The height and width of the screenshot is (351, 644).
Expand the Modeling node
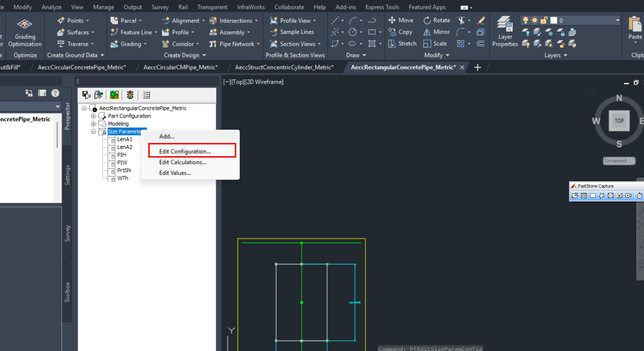click(93, 124)
